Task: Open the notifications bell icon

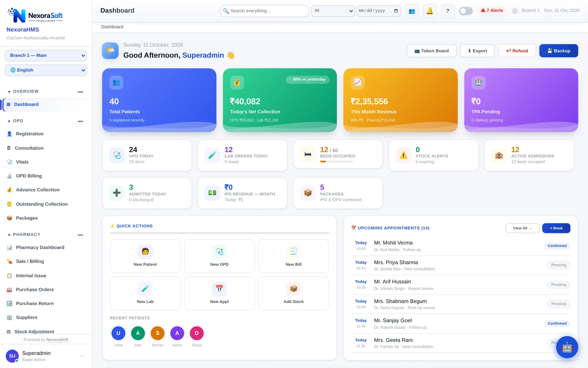Action: (x=430, y=11)
